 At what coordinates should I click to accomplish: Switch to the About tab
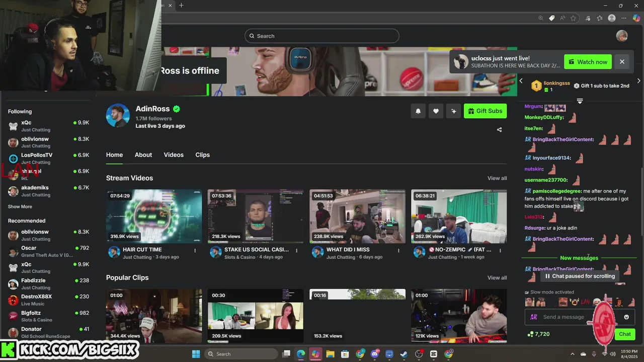pos(143,155)
